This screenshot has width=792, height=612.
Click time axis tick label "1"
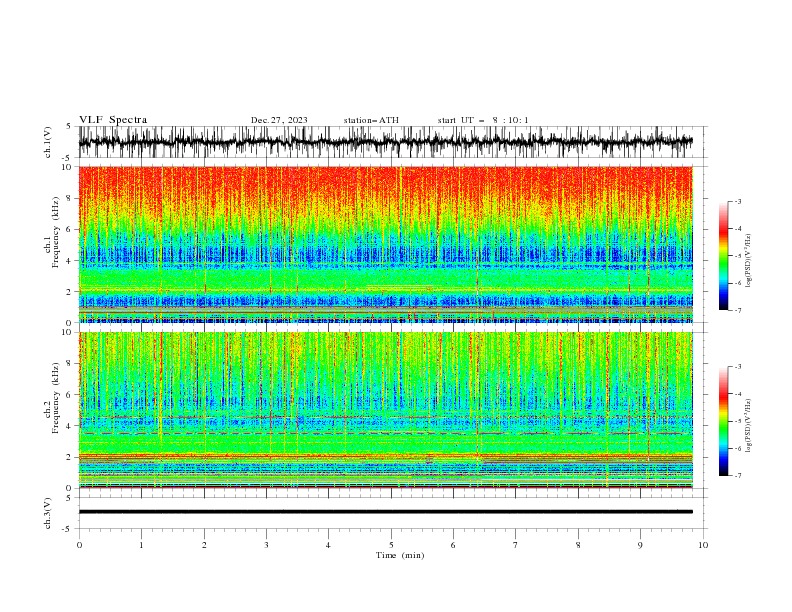point(141,545)
